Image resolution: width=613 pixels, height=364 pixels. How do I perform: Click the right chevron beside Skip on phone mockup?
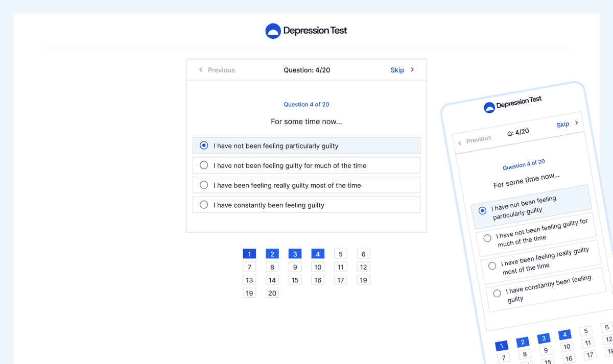coord(577,123)
